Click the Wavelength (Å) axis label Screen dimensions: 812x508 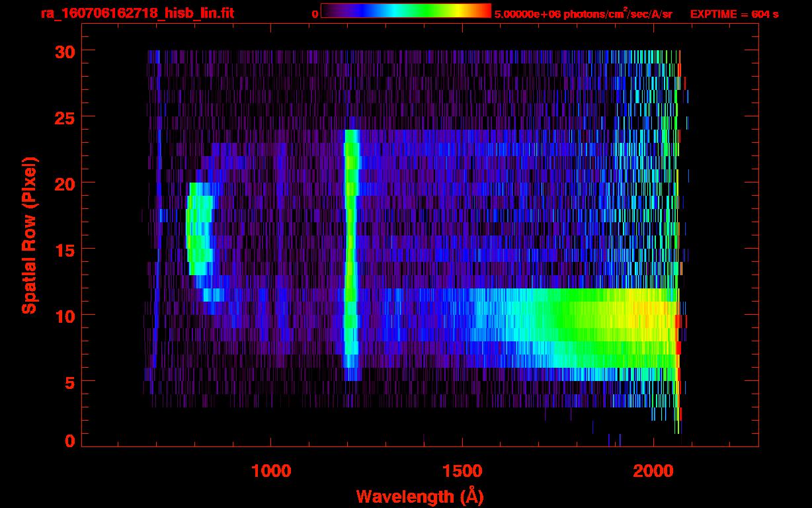[416, 496]
